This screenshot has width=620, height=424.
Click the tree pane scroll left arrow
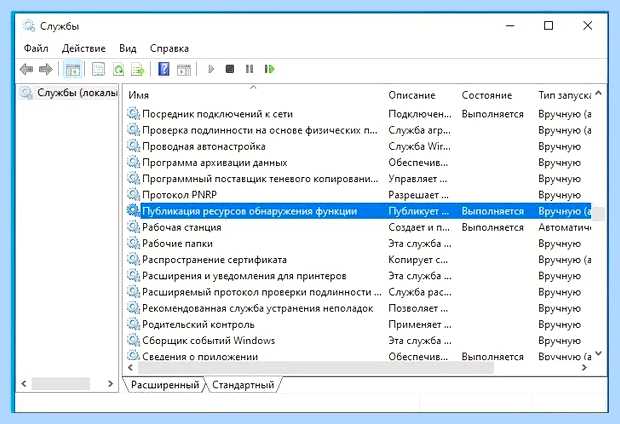pyautogui.click(x=24, y=384)
